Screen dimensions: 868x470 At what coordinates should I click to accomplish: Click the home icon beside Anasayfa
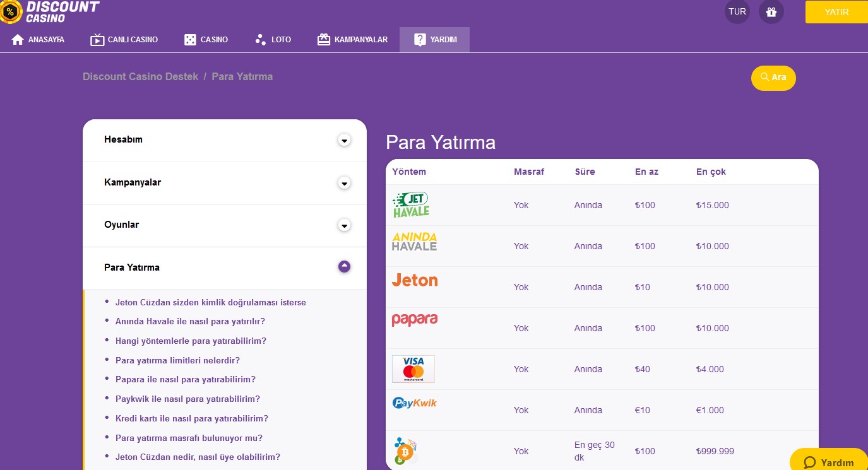click(17, 40)
